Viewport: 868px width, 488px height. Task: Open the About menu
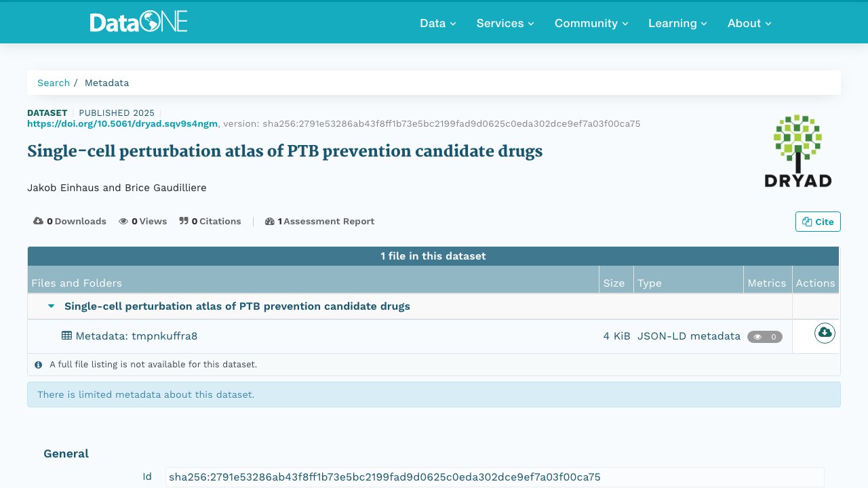[749, 23]
